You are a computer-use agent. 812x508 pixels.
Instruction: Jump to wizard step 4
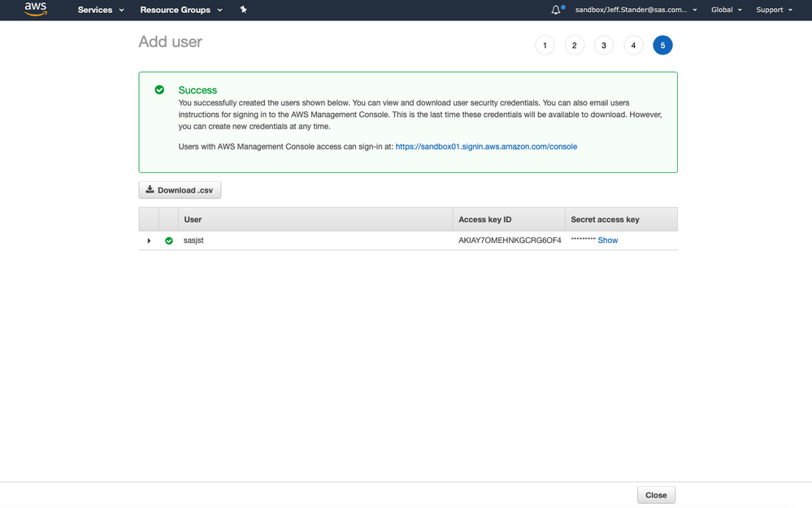[633, 46]
